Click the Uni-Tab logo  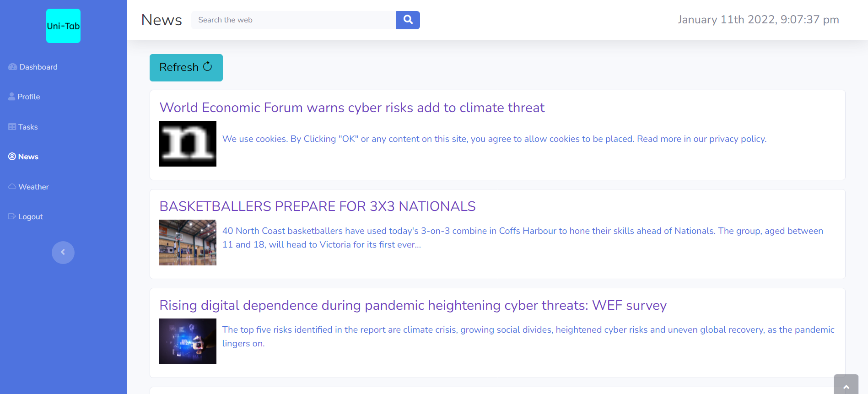point(63,26)
